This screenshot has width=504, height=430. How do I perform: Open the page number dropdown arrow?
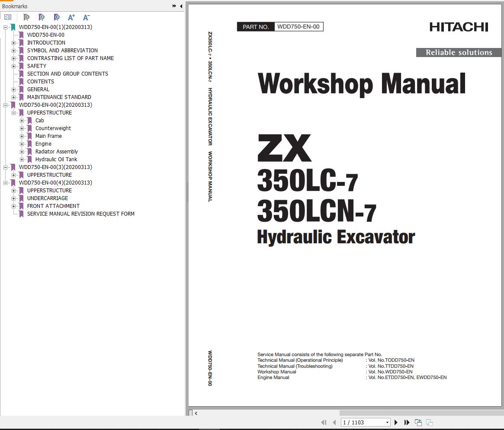point(387,422)
